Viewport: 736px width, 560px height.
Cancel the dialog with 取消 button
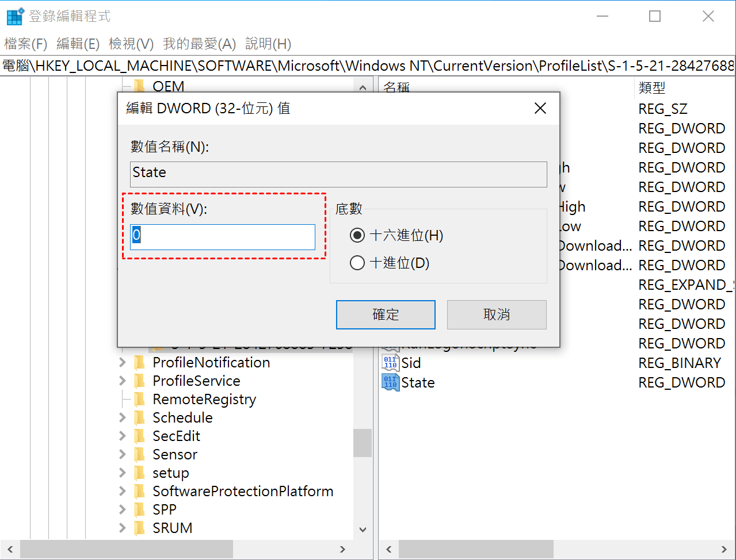pyautogui.click(x=497, y=314)
